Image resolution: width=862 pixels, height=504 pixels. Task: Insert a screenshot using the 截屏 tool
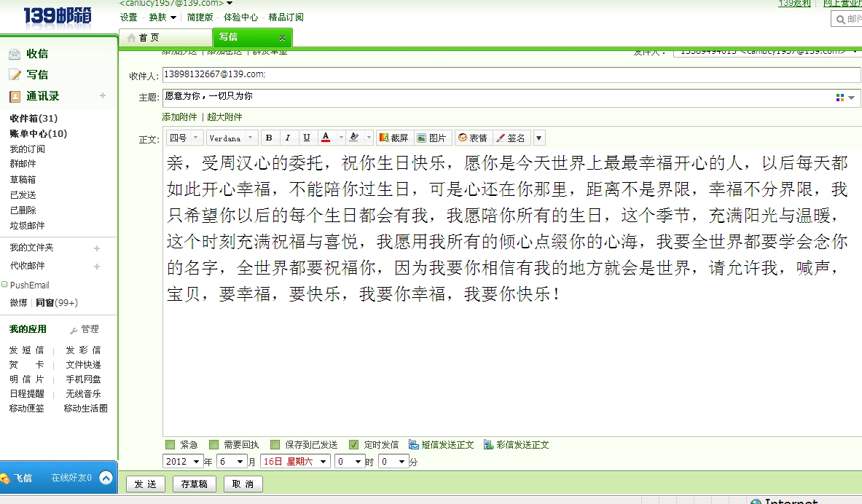394,138
